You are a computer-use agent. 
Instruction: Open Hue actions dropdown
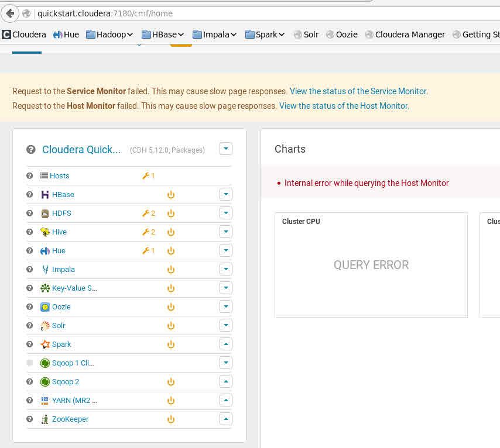click(226, 250)
